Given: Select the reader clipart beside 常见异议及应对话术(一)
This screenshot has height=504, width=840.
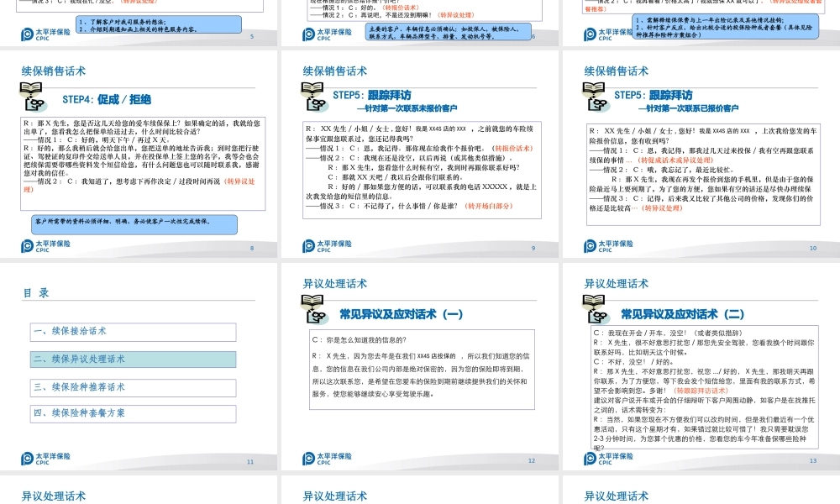Looking at the screenshot, I should [314, 309].
